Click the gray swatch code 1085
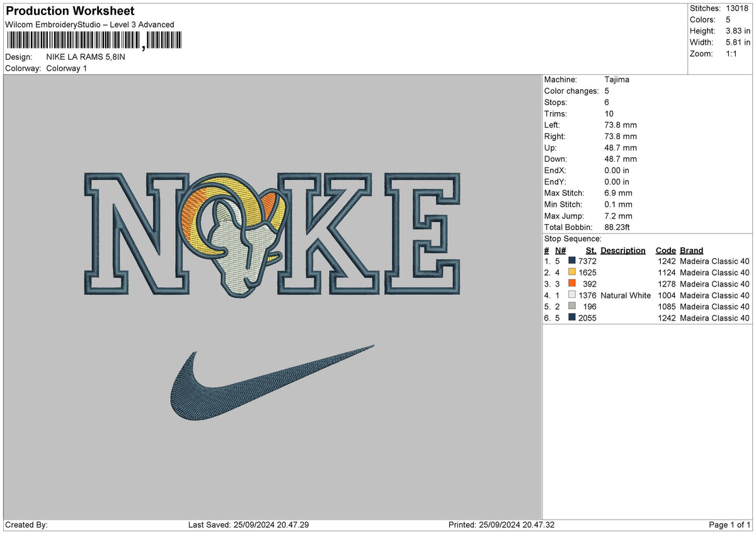 click(x=572, y=307)
